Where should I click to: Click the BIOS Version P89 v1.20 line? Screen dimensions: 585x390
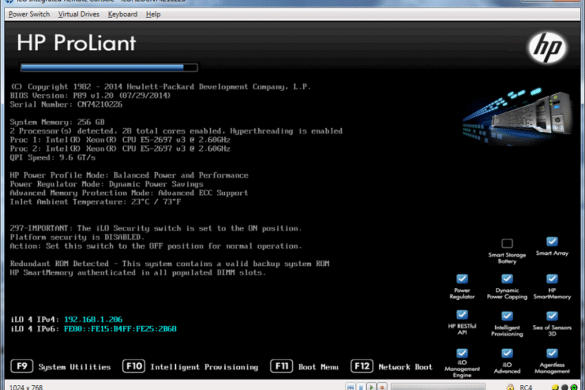click(90, 96)
